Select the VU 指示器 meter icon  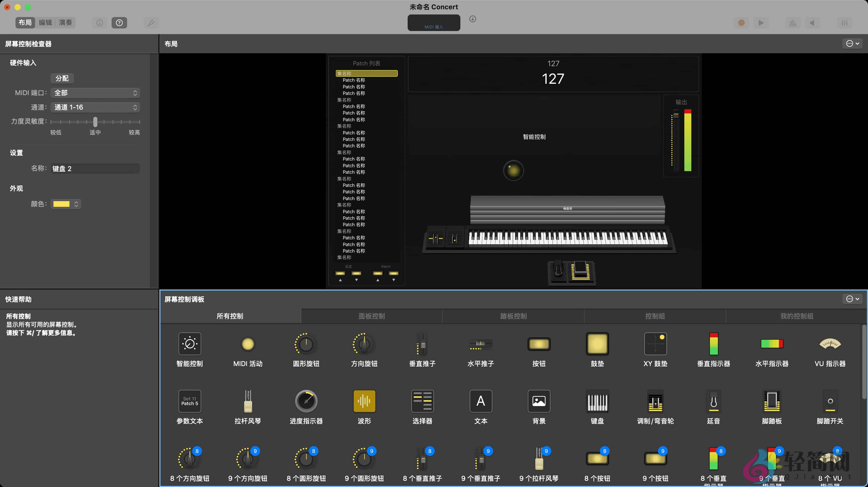[x=830, y=344]
